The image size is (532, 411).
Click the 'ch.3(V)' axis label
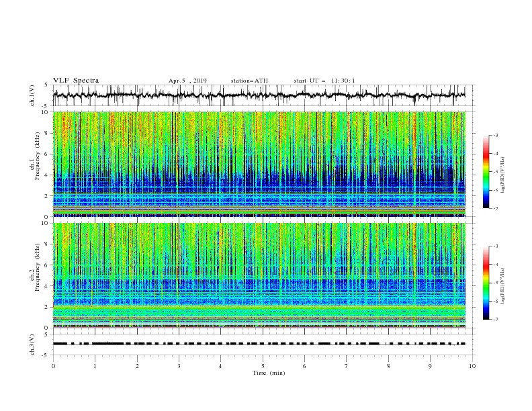point(32,345)
